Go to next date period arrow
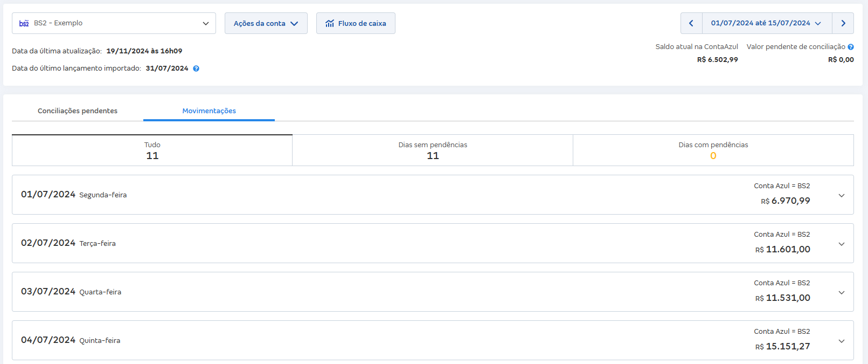Image resolution: width=868 pixels, height=364 pixels. [843, 23]
